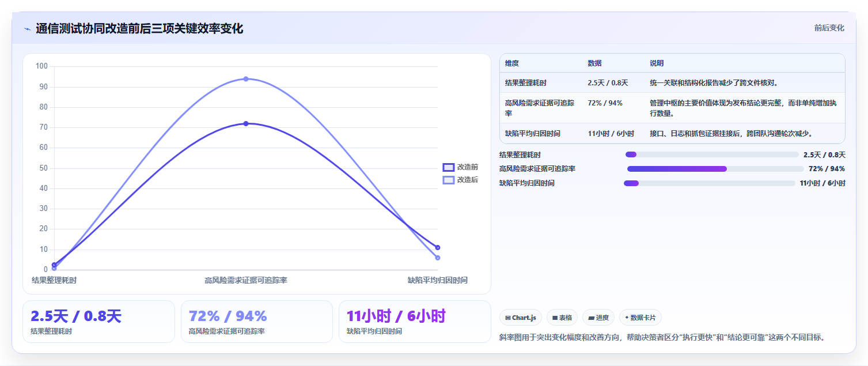Click the description starting 接口、日志和抓包证据
Screen dimensions: 868x366
731,134
